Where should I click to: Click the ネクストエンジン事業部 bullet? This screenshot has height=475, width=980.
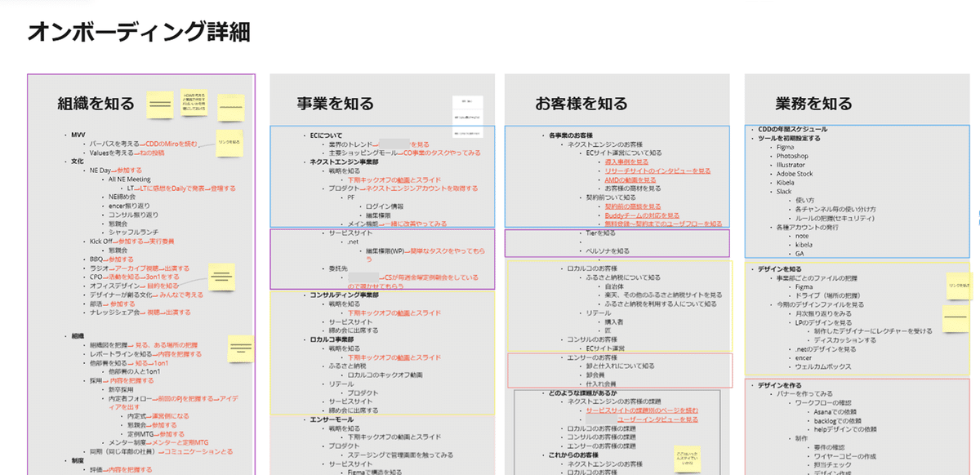(343, 162)
